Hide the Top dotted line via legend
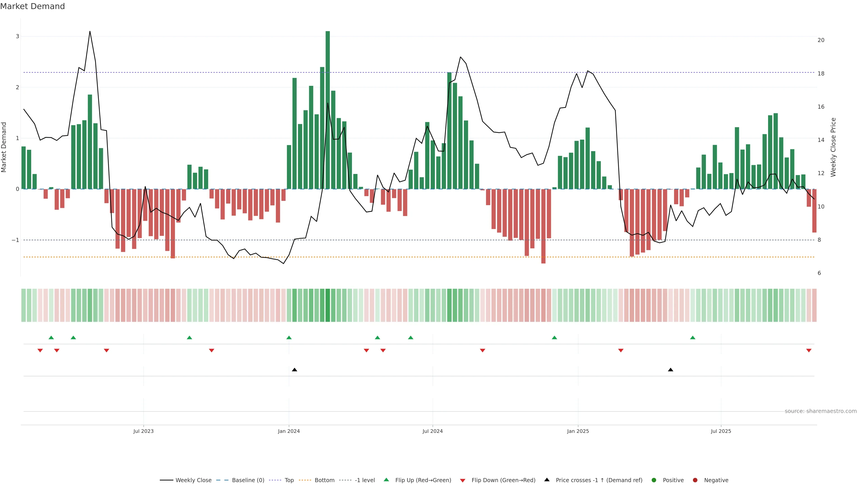This screenshot has width=868, height=488. click(289, 480)
